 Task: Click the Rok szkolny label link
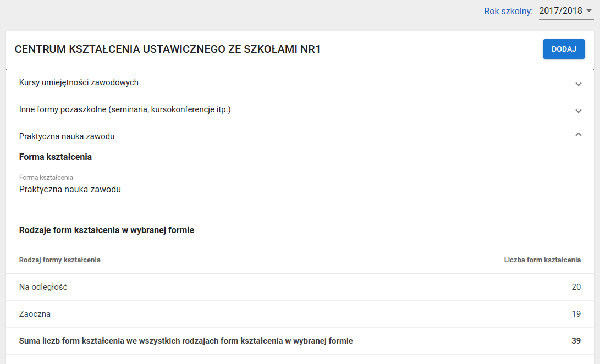(x=508, y=10)
